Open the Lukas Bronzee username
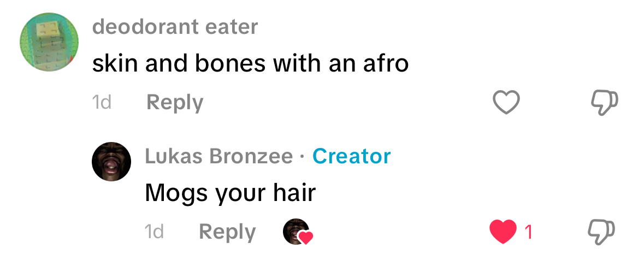This screenshot has width=644, height=260. coord(219,156)
